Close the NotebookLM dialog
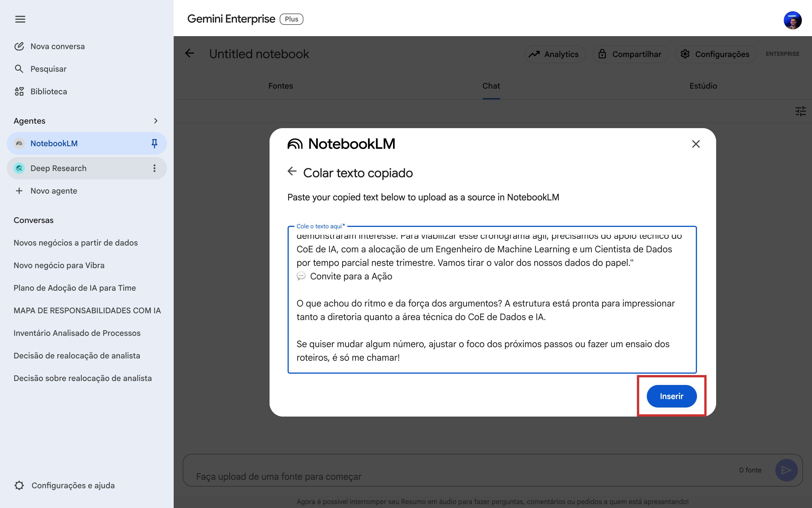This screenshot has width=812, height=508. (x=696, y=144)
